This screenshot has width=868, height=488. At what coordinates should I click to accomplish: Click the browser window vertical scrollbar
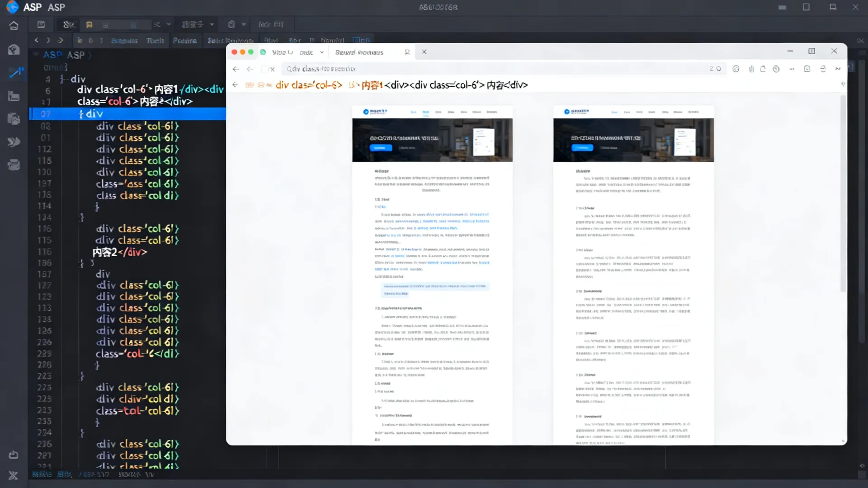843,193
